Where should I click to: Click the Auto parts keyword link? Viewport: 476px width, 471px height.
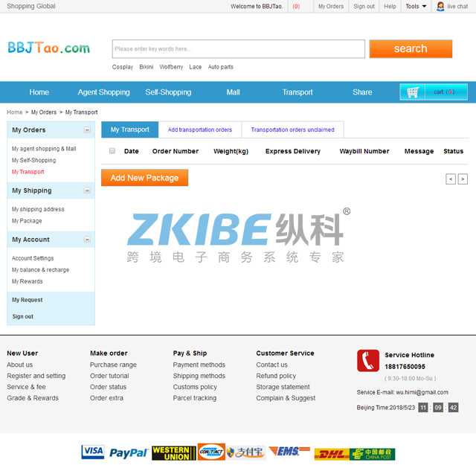coord(221,67)
